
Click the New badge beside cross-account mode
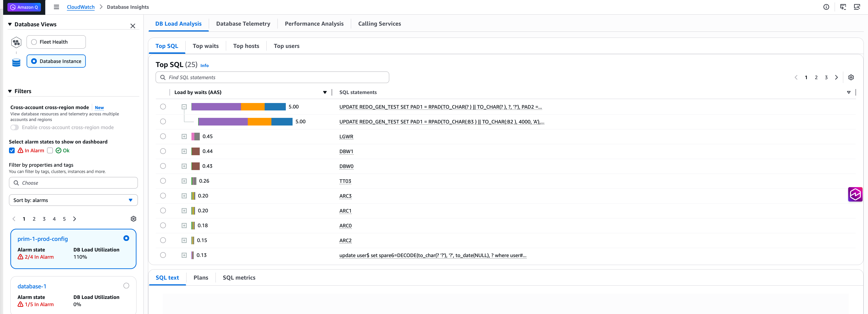[99, 108]
